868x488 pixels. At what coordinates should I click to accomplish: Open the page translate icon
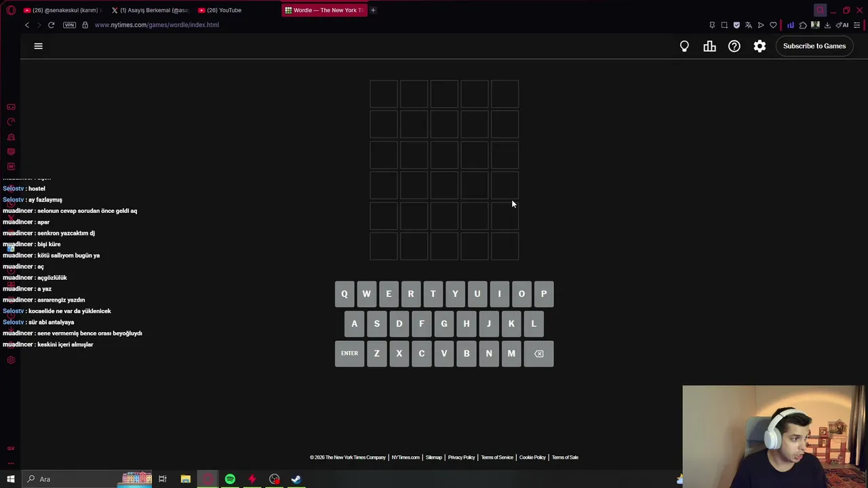click(749, 25)
